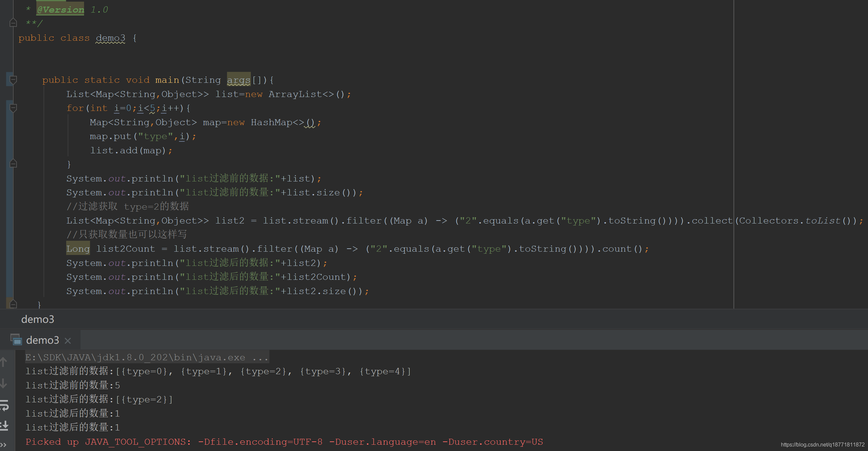Click the highlighted Long keyword in the editor
The height and width of the screenshot is (451, 868).
pos(78,248)
